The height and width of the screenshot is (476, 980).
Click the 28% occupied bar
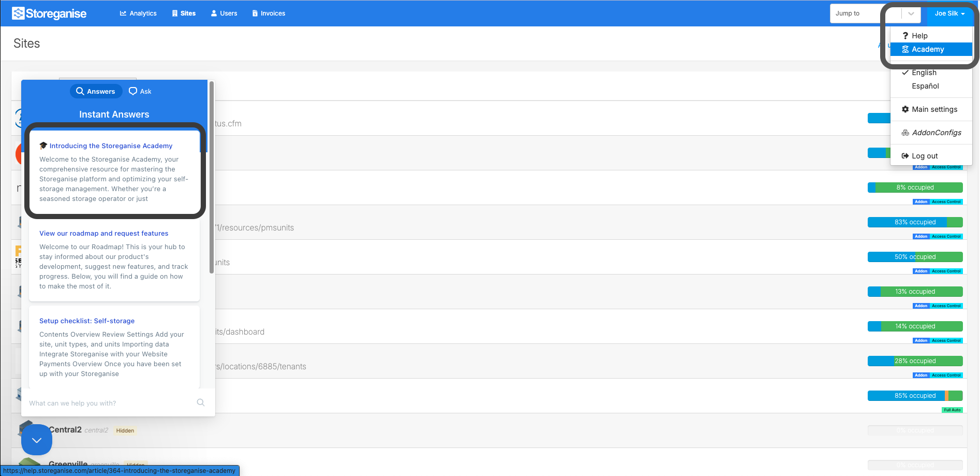coord(915,361)
